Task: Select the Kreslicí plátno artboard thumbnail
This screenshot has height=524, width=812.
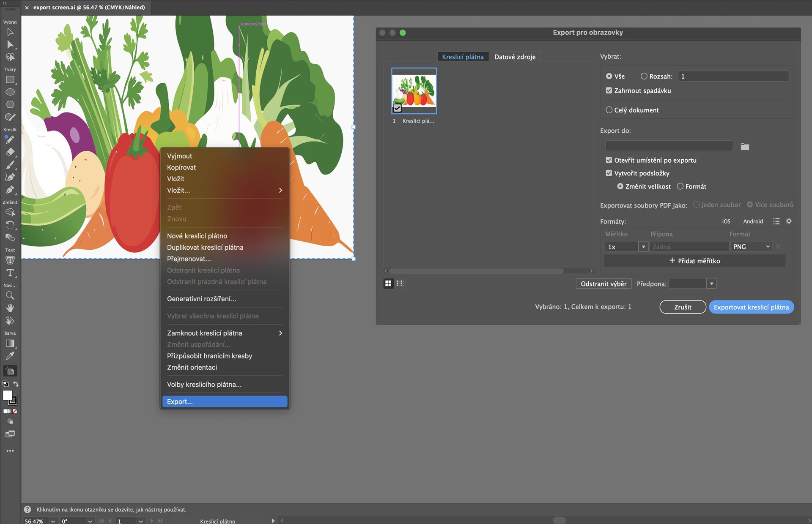Action: tap(414, 90)
